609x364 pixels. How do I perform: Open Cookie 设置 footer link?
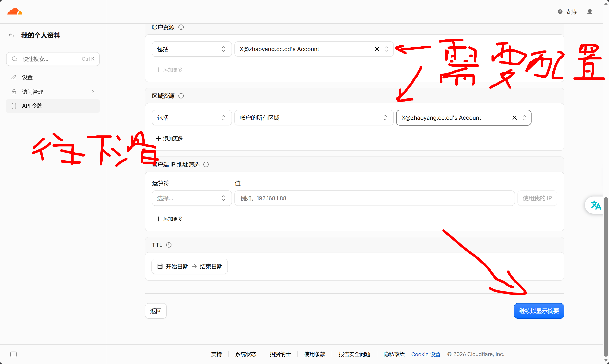[426, 354]
